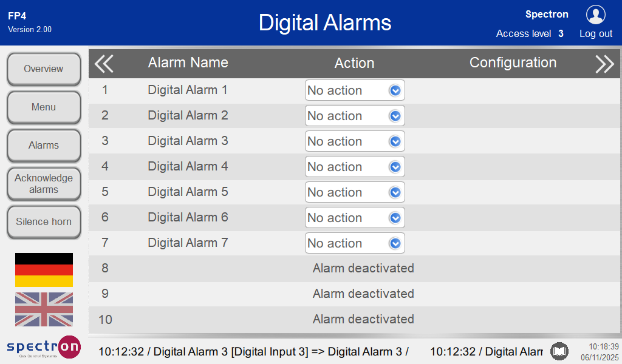
Task: Open the event log book icon
Action: 559,351
